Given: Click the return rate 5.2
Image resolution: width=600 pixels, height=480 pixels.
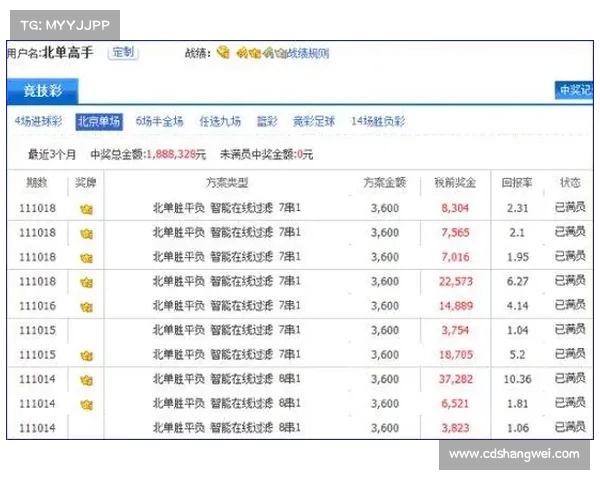Looking at the screenshot, I should 517,355.
